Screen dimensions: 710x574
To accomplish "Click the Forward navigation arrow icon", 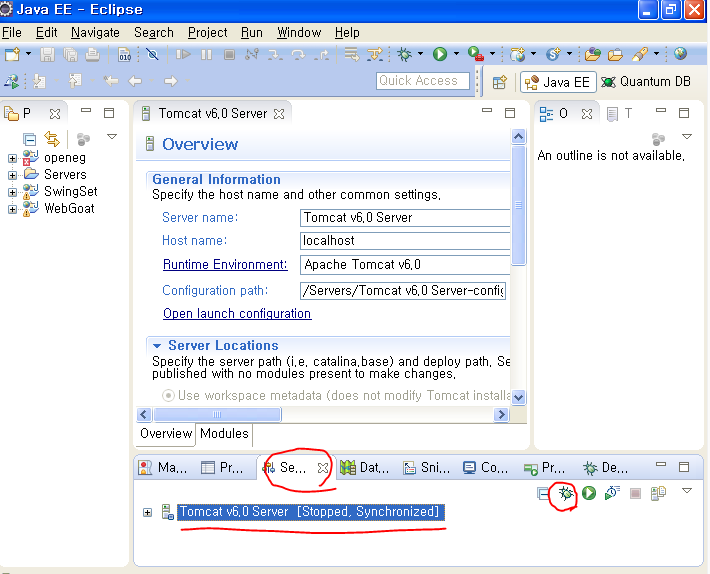I will 171,81.
